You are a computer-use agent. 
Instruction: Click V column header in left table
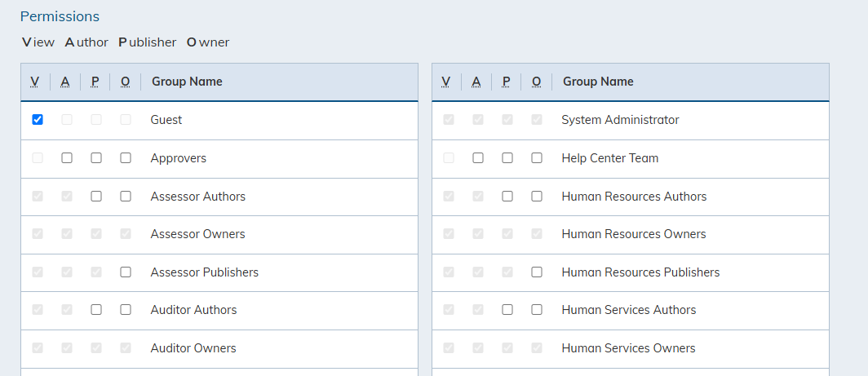pyautogui.click(x=35, y=82)
